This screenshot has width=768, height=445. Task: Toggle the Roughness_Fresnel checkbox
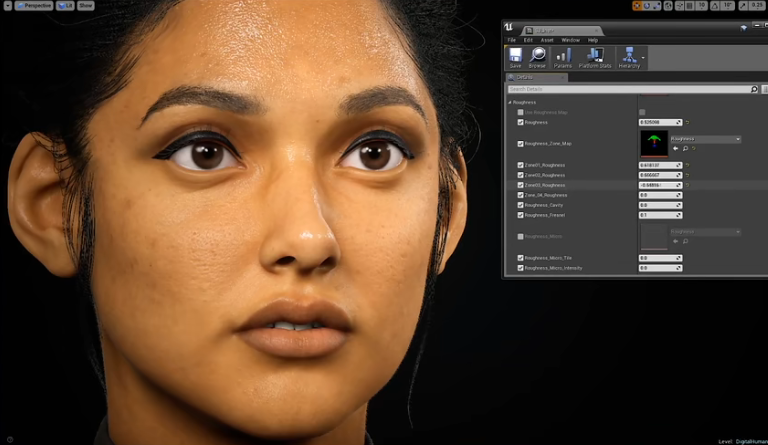click(x=520, y=215)
